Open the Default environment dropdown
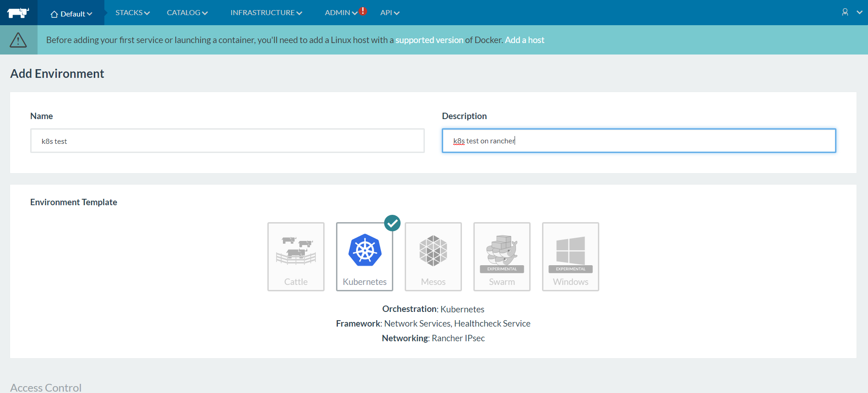Image resolution: width=868 pixels, height=393 pixels. 71,14
